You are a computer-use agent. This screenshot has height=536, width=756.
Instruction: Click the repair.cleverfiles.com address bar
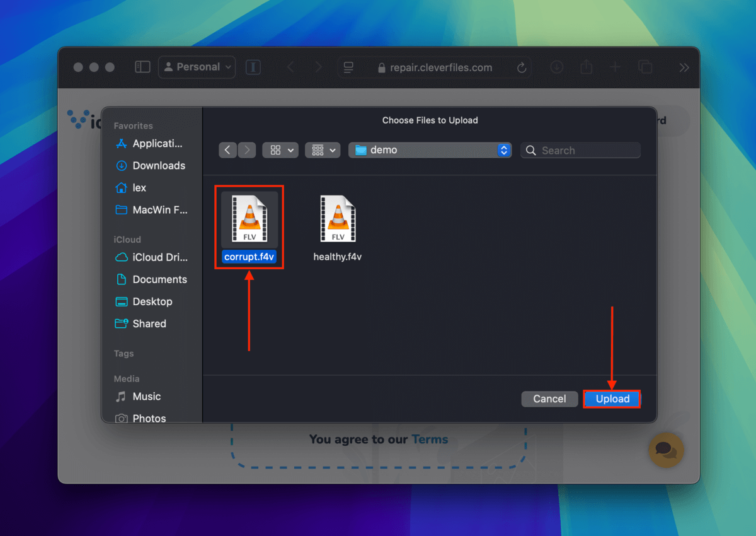pos(435,67)
